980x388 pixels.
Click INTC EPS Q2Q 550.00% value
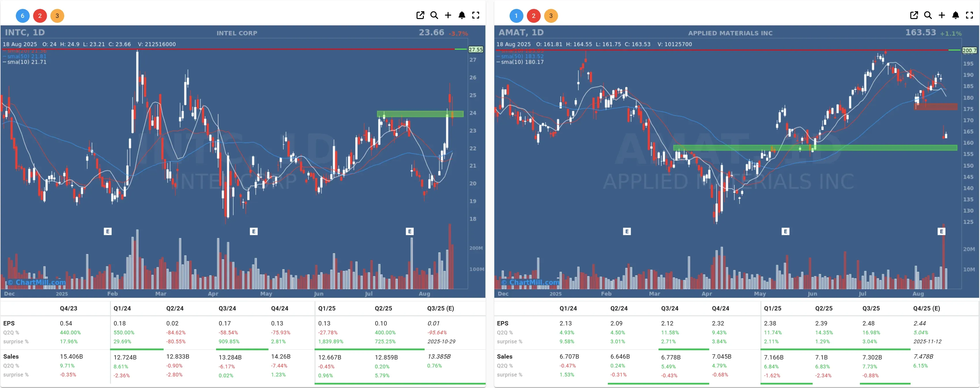tap(124, 332)
